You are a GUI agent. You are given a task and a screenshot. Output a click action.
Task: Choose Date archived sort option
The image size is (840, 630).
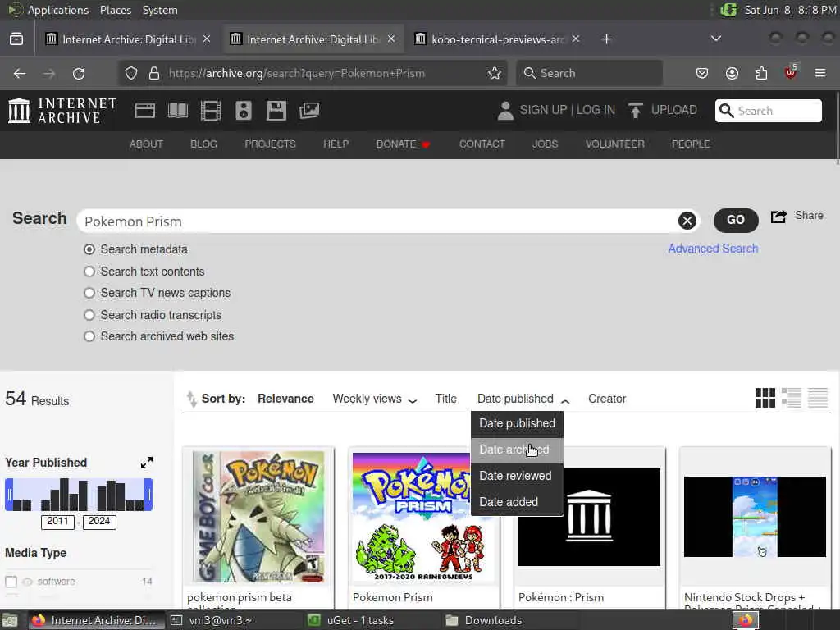[x=517, y=450]
